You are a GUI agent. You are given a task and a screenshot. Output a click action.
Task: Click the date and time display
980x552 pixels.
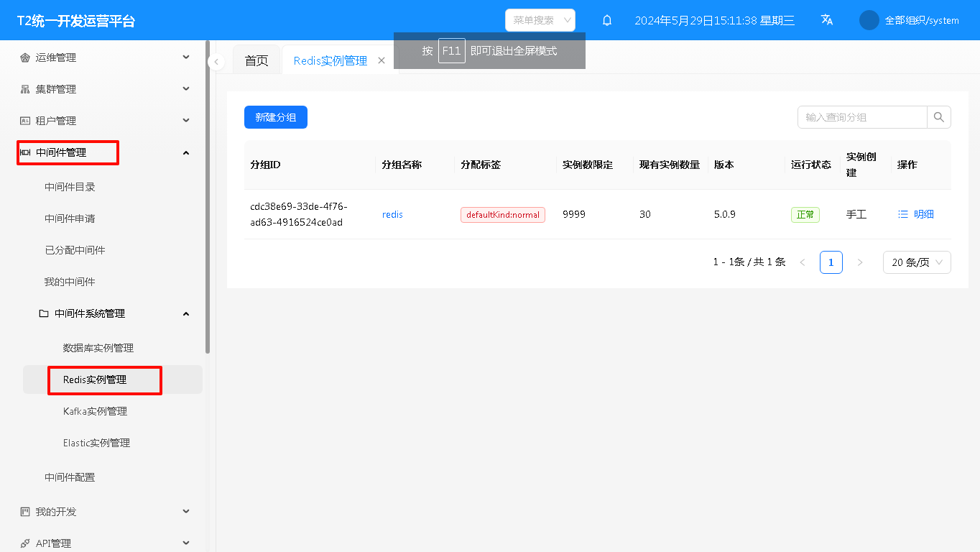click(715, 20)
